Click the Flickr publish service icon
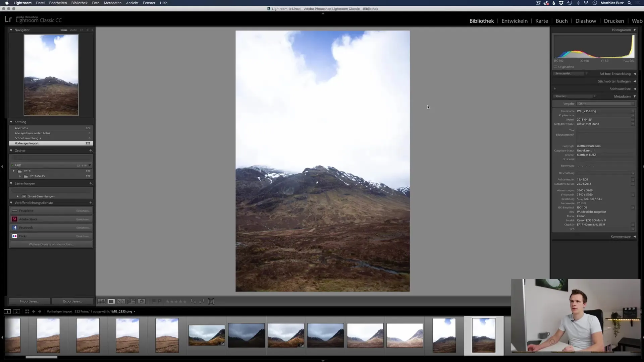 tap(14, 236)
